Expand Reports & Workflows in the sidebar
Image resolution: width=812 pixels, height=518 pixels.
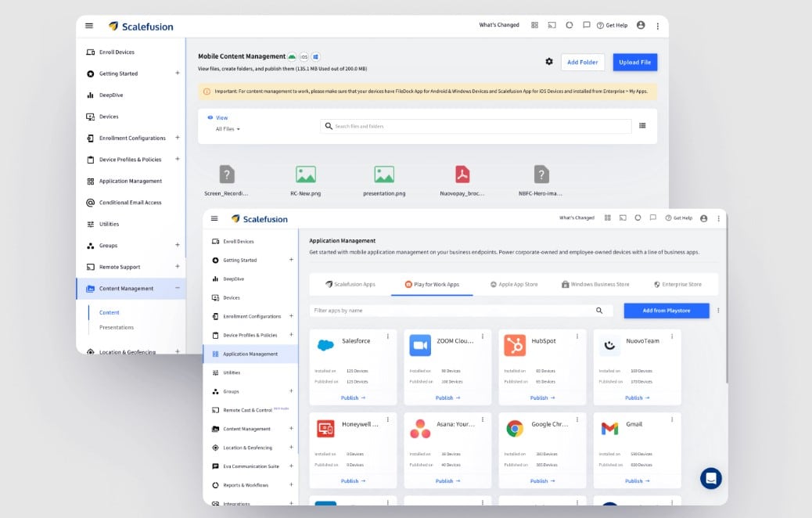[x=291, y=485]
